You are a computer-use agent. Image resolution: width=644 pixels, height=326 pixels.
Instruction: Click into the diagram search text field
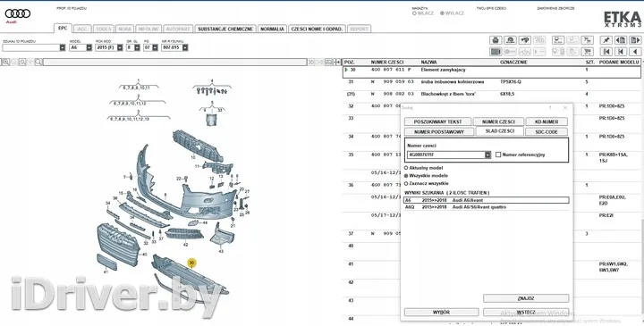pos(175,62)
